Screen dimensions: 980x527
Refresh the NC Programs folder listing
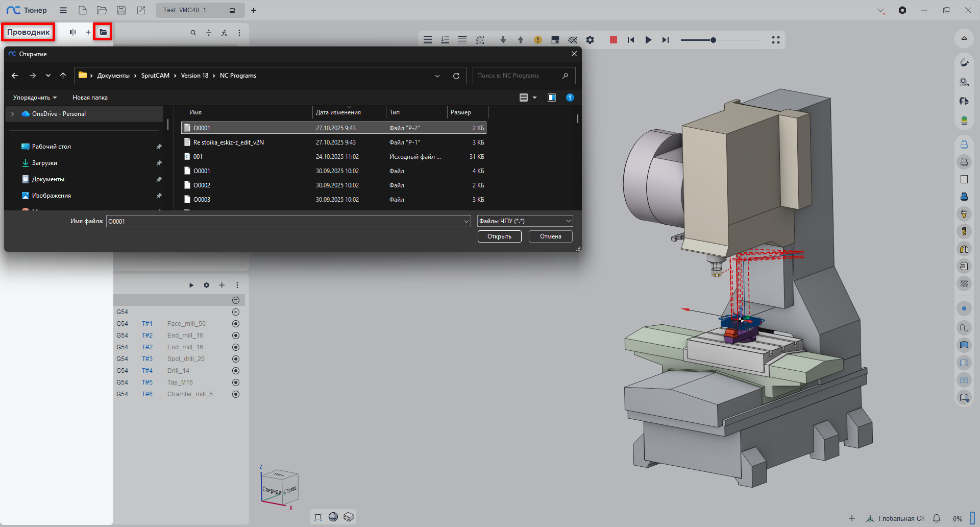456,76
